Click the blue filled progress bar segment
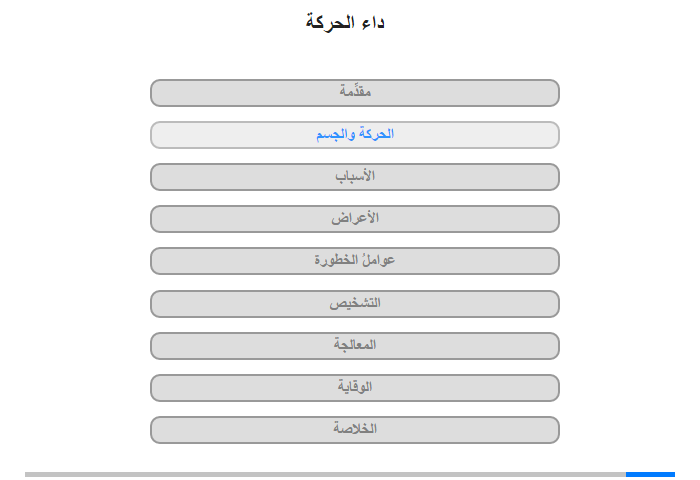Image resolution: width=700 pixels, height=480 pixels. (x=650, y=474)
